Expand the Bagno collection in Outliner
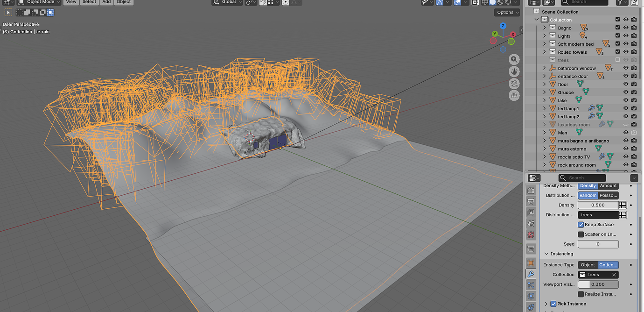This screenshot has height=312, width=644. click(x=544, y=28)
